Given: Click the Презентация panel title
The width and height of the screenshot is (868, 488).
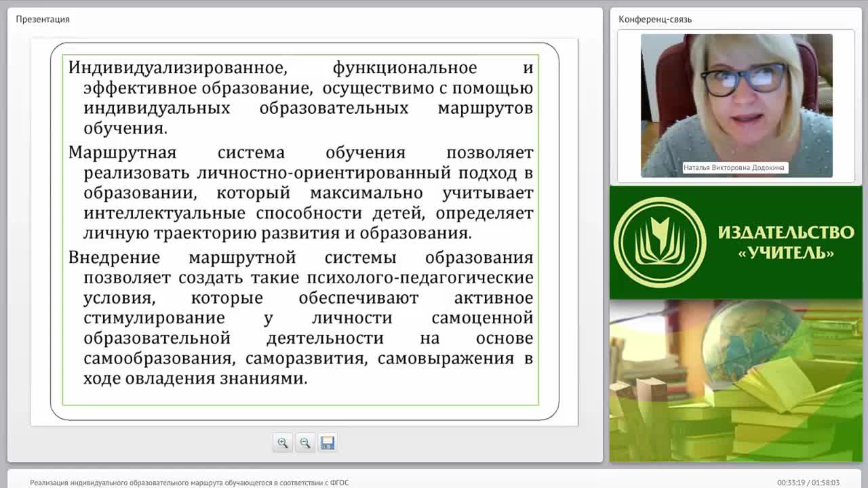Looking at the screenshot, I should 43,19.
